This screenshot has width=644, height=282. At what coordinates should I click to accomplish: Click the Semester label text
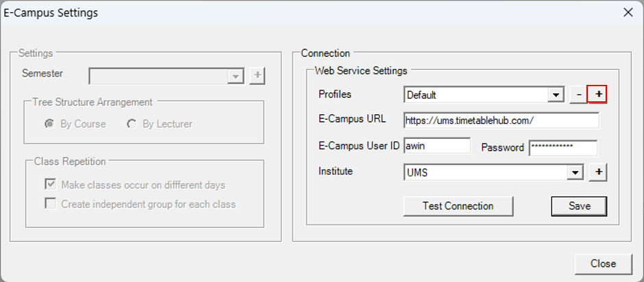click(42, 73)
